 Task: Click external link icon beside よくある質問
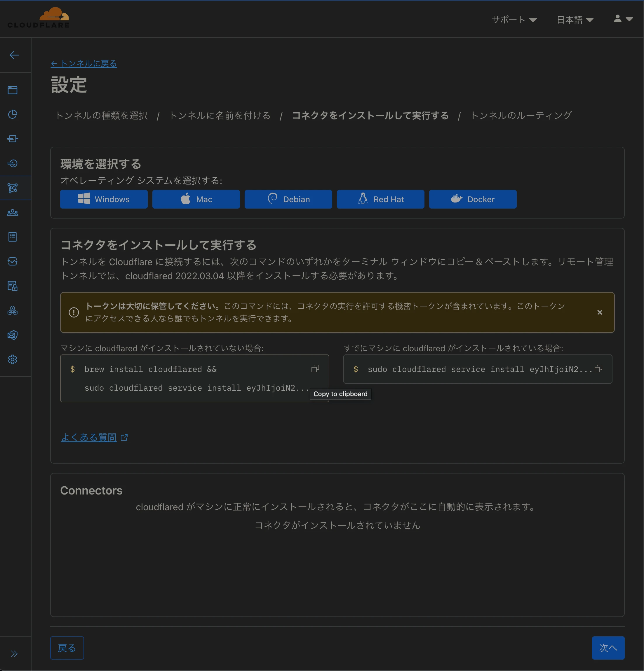[x=124, y=438]
